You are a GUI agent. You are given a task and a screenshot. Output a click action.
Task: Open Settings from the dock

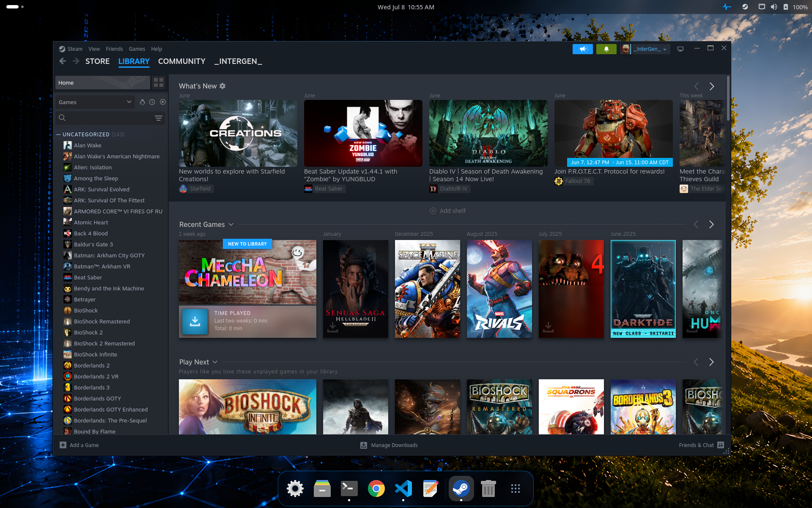295,489
